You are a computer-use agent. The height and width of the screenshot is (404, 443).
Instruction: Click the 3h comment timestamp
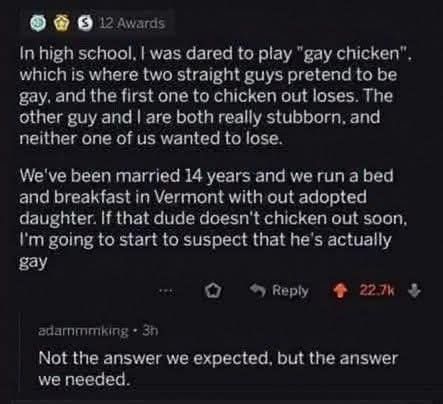[150, 331]
